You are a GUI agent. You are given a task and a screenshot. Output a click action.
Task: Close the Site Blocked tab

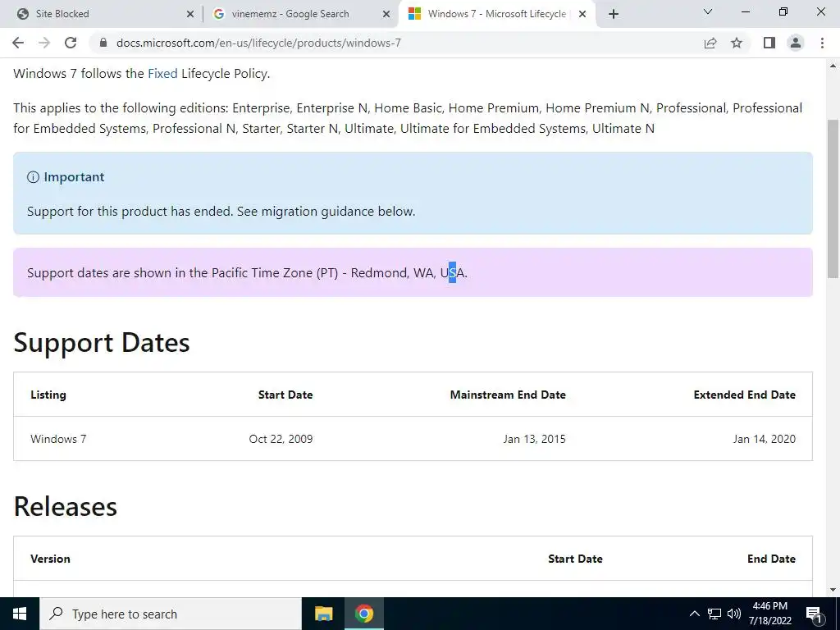point(189,15)
